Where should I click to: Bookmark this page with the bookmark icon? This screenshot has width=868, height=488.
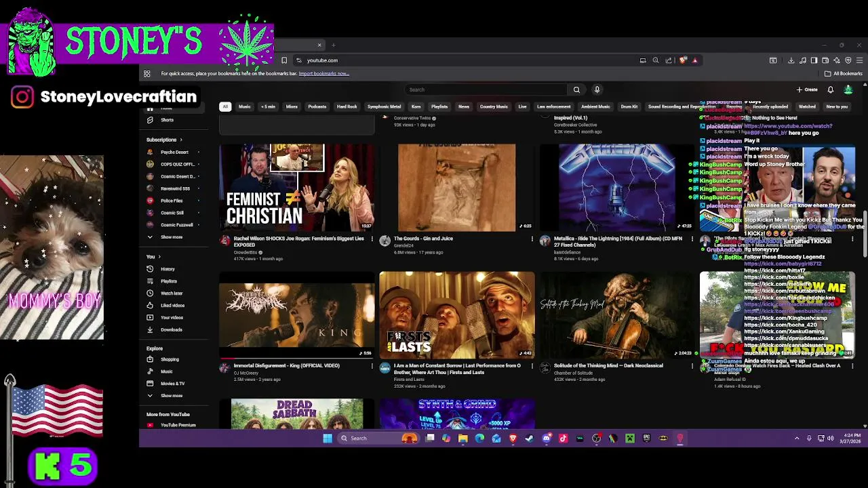point(284,60)
